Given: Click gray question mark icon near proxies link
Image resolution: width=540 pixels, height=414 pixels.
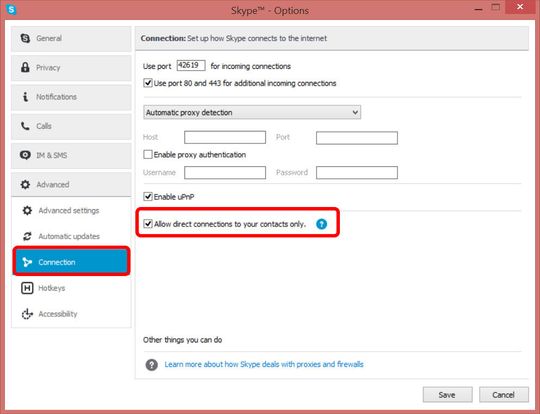Looking at the screenshot, I should [x=152, y=364].
